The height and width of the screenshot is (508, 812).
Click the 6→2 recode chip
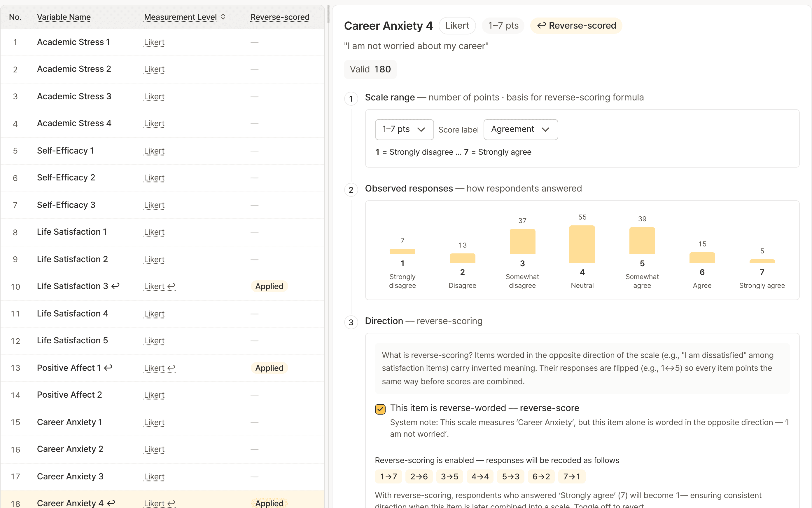click(x=541, y=476)
